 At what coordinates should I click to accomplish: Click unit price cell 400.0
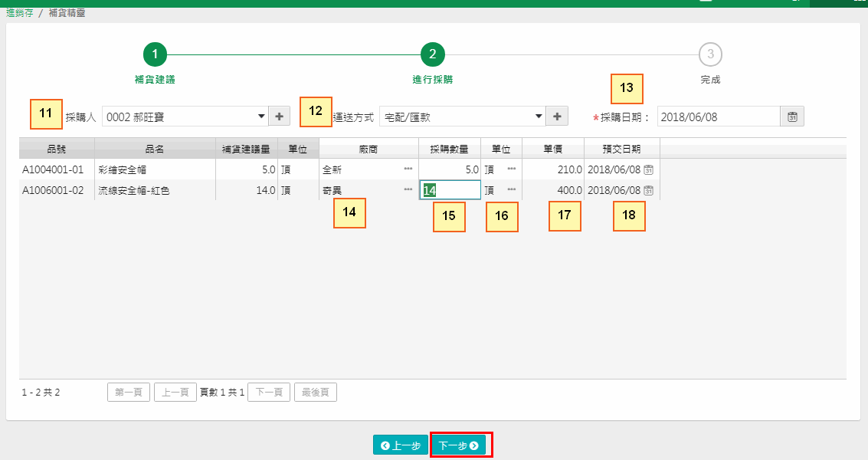pos(553,190)
